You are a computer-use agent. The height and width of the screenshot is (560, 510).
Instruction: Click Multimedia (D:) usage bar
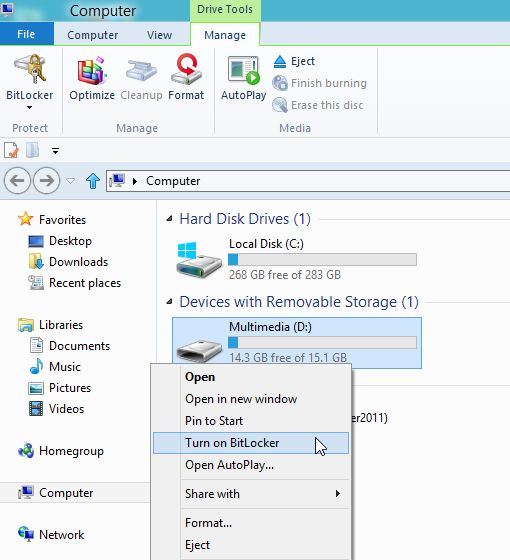click(x=322, y=342)
